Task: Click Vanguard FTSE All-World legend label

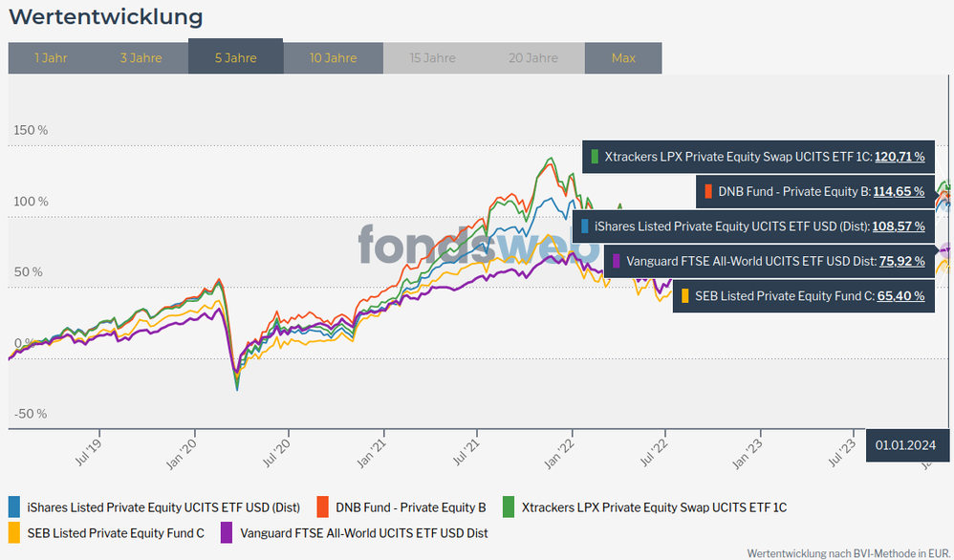Action: click(x=364, y=532)
